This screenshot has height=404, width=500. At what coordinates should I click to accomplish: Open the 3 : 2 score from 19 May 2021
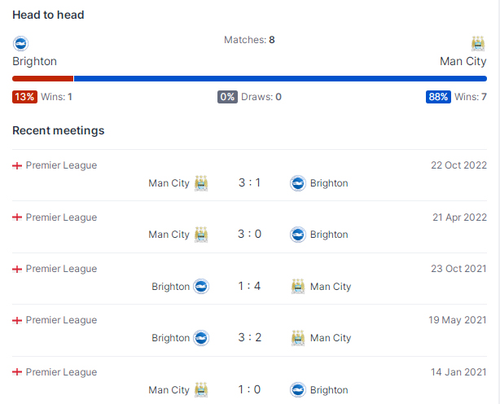249,337
